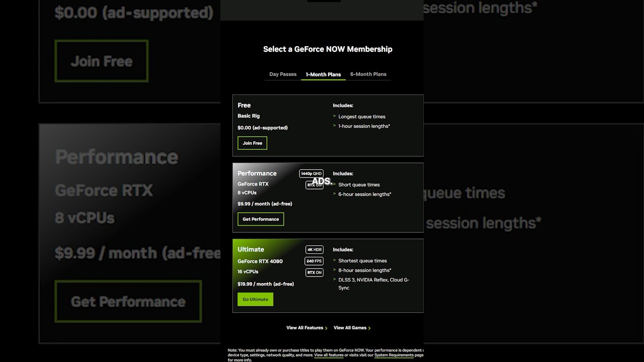The height and width of the screenshot is (362, 644).
Task: Click the sharp 'Basic Rig' text in the Free card
Action: (x=249, y=116)
